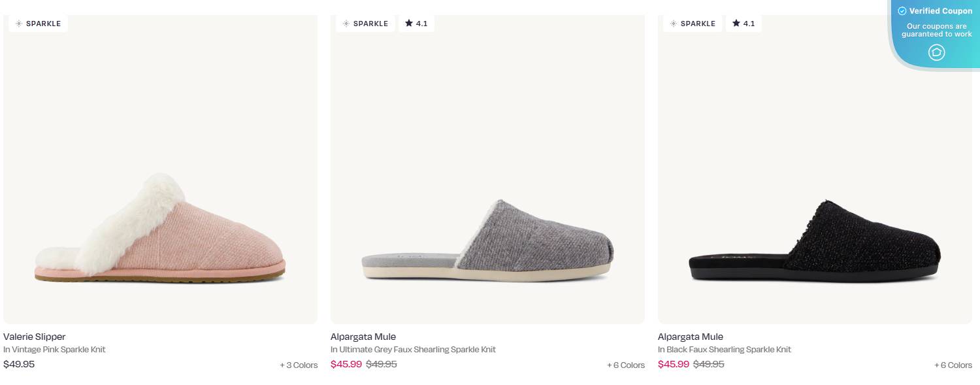Click the Verified Coupon banner label

[x=941, y=11]
